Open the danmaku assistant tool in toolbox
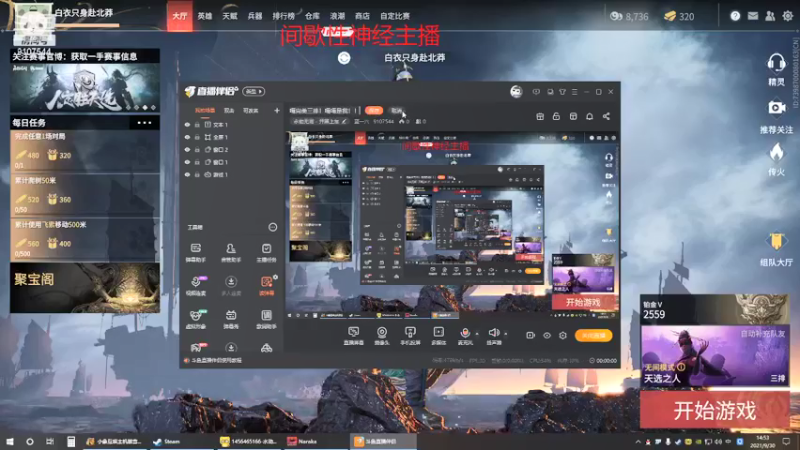Screen dimensions: 800x450 pyautogui.click(x=196, y=253)
